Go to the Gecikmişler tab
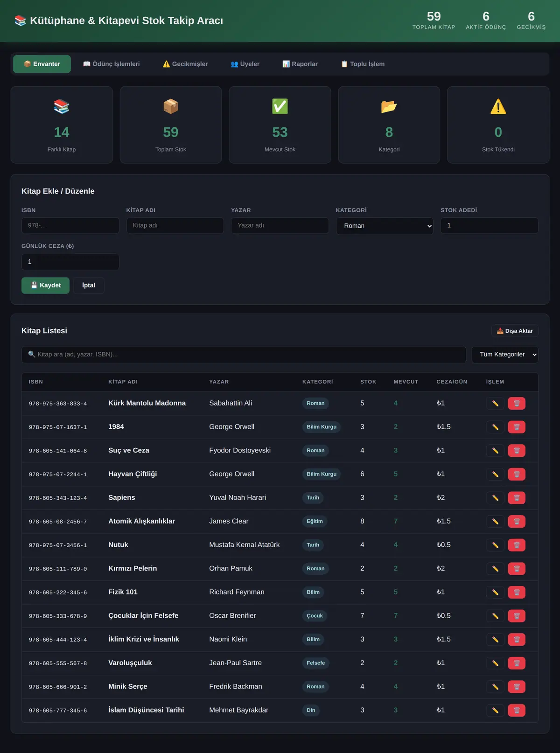Screen dimensions: 560x753 [x=185, y=64]
